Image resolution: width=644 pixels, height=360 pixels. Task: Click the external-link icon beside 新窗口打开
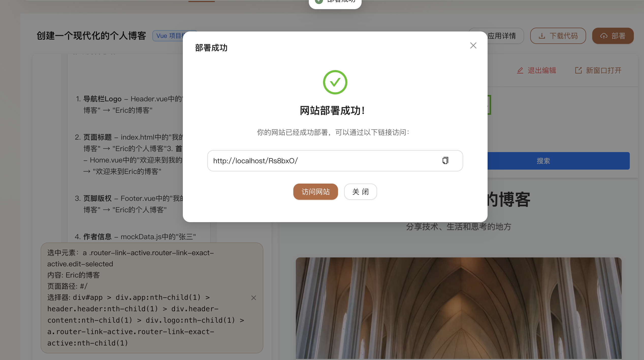(x=578, y=70)
